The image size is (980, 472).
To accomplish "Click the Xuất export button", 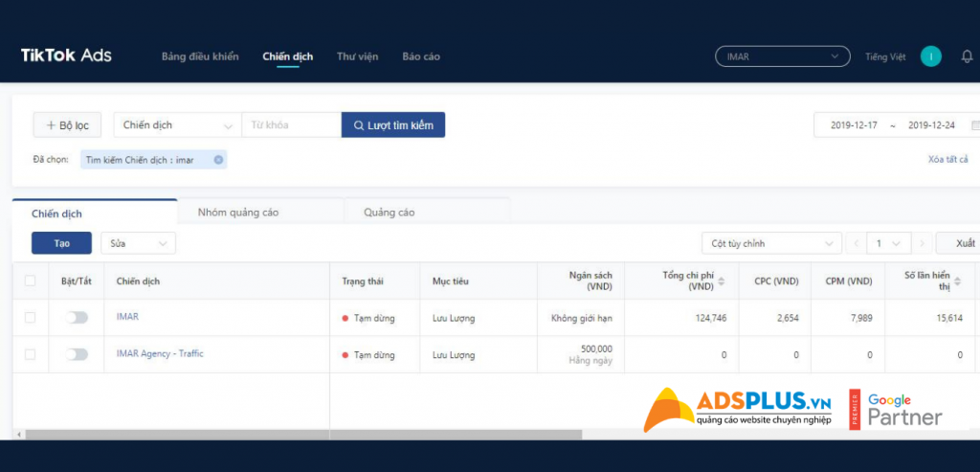I will tap(959, 243).
